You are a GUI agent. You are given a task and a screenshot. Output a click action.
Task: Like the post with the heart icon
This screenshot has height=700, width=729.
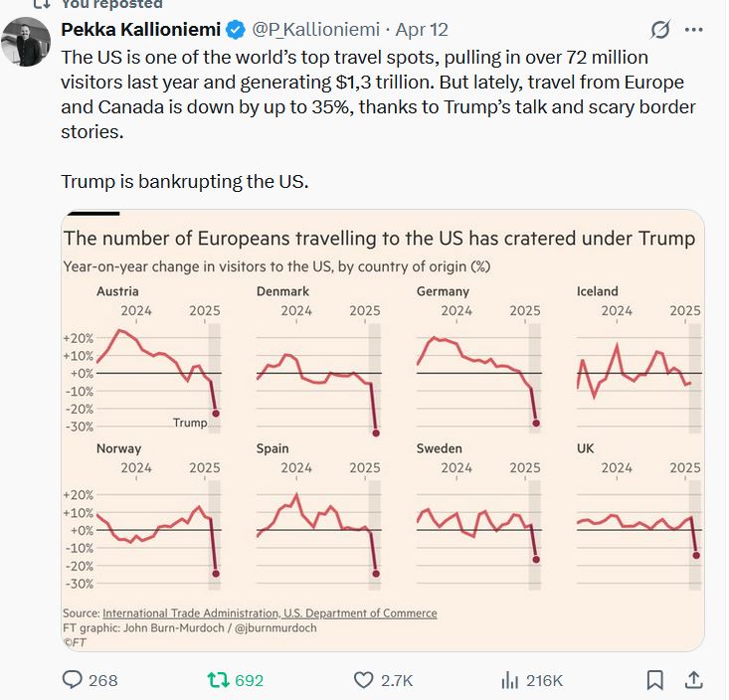pos(364,680)
